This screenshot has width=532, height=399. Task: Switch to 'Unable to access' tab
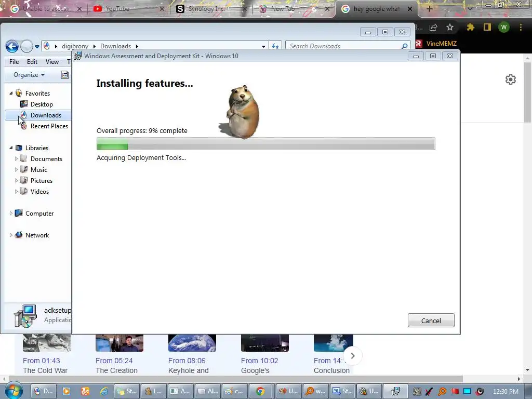click(x=45, y=9)
